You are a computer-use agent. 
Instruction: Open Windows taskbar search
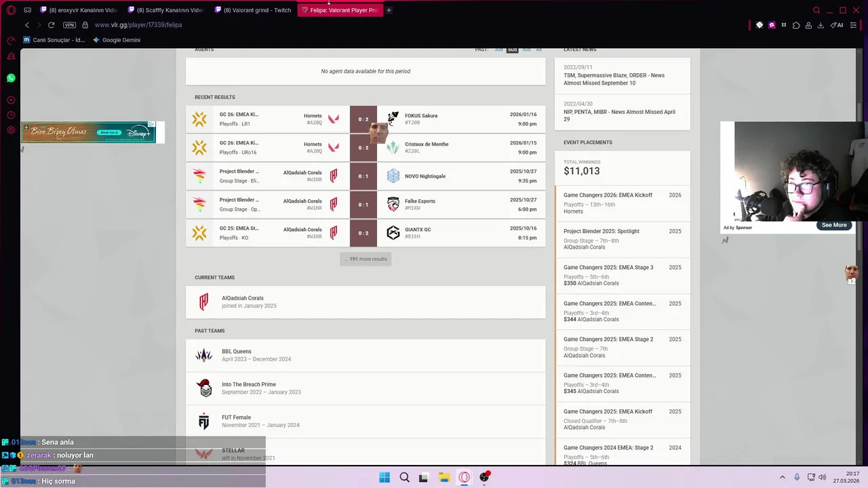tap(404, 477)
